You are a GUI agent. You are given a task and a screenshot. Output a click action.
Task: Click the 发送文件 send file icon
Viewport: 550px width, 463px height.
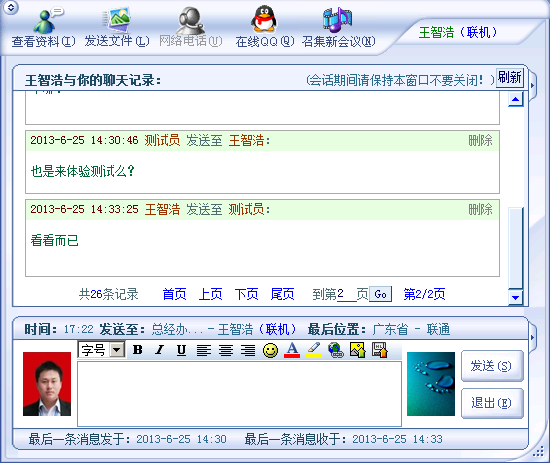(117, 19)
